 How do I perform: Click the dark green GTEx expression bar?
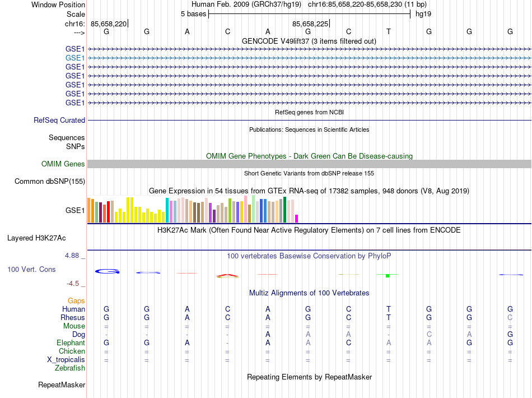click(284, 210)
